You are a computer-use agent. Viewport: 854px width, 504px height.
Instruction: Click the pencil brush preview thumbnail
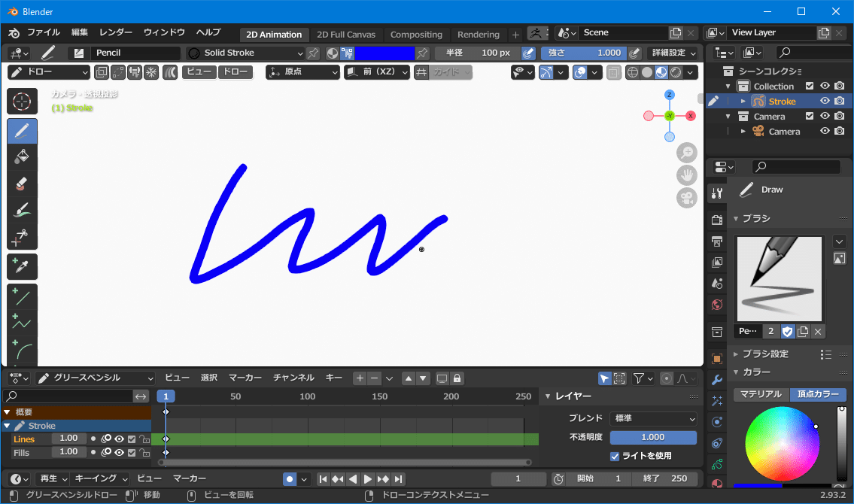click(779, 278)
